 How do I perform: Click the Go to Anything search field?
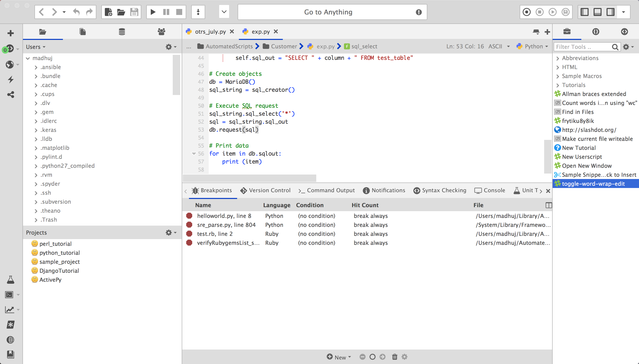coord(328,12)
